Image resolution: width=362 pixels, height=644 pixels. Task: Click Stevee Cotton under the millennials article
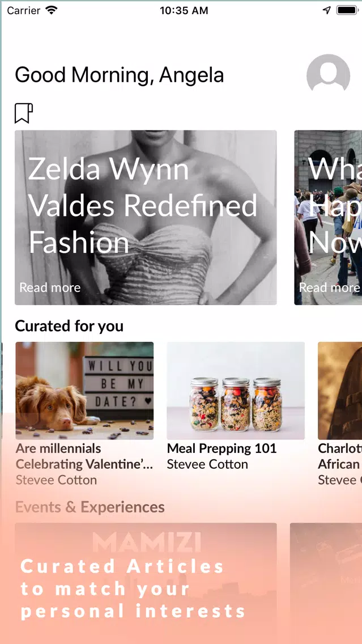click(x=56, y=480)
